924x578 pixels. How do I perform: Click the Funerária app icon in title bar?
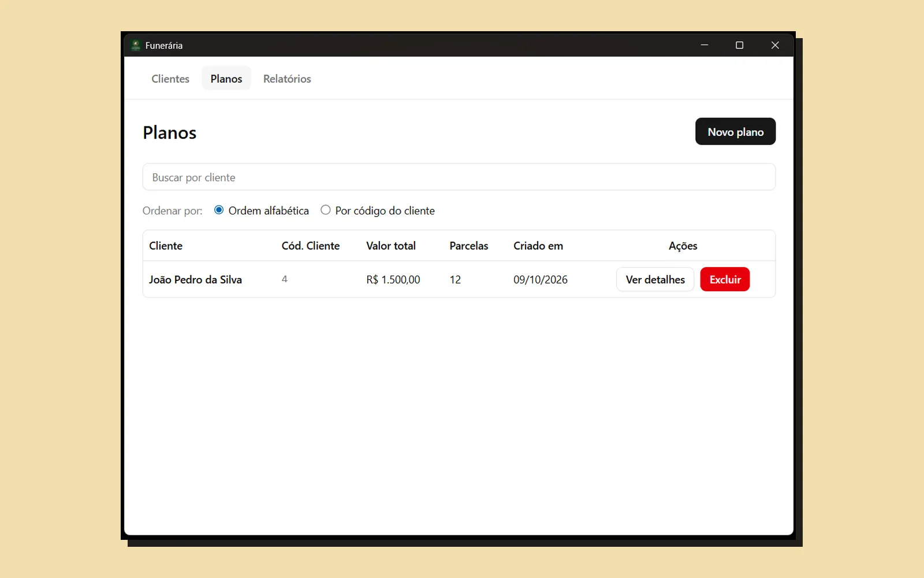136,45
